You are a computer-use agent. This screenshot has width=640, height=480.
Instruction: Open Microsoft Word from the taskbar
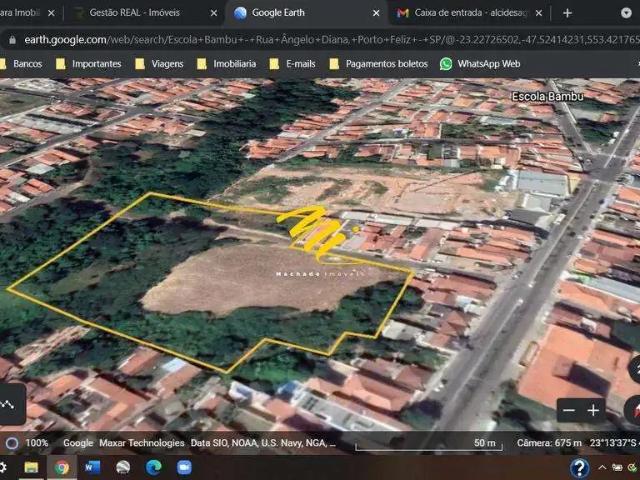pyautogui.click(x=92, y=468)
